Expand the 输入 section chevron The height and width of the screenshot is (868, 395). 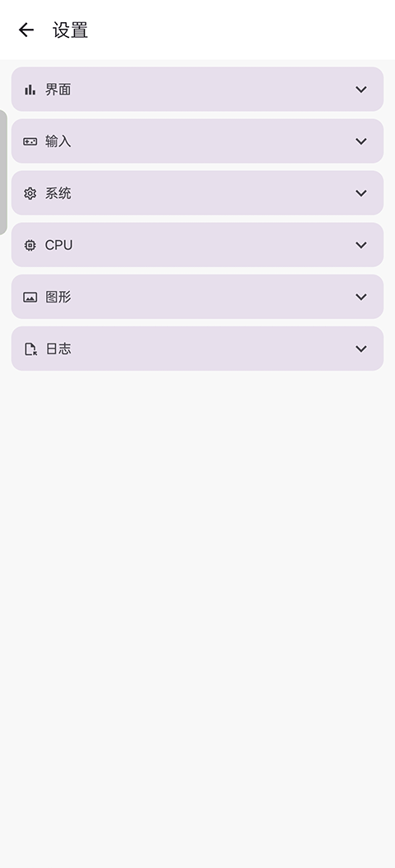coord(361,141)
